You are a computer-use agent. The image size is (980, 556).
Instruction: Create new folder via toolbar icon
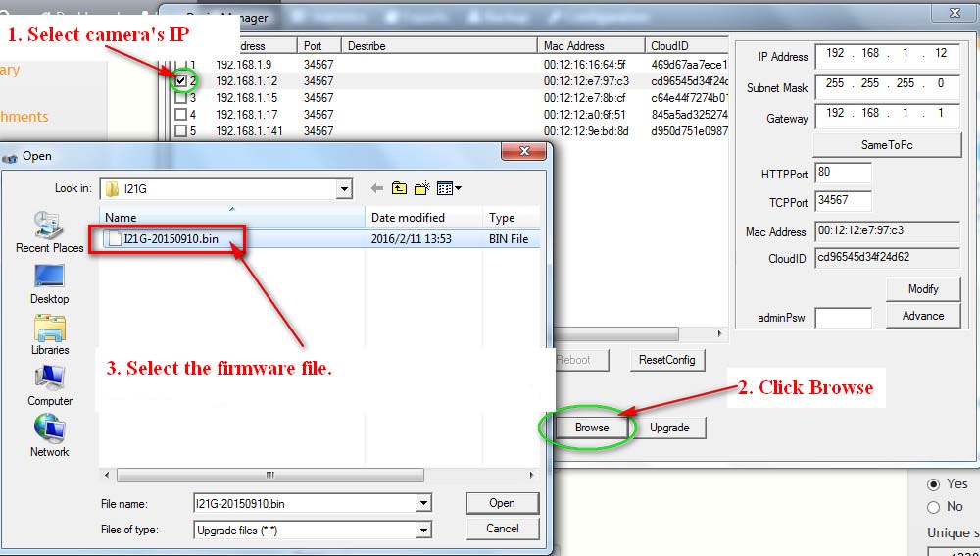pyautogui.click(x=423, y=188)
